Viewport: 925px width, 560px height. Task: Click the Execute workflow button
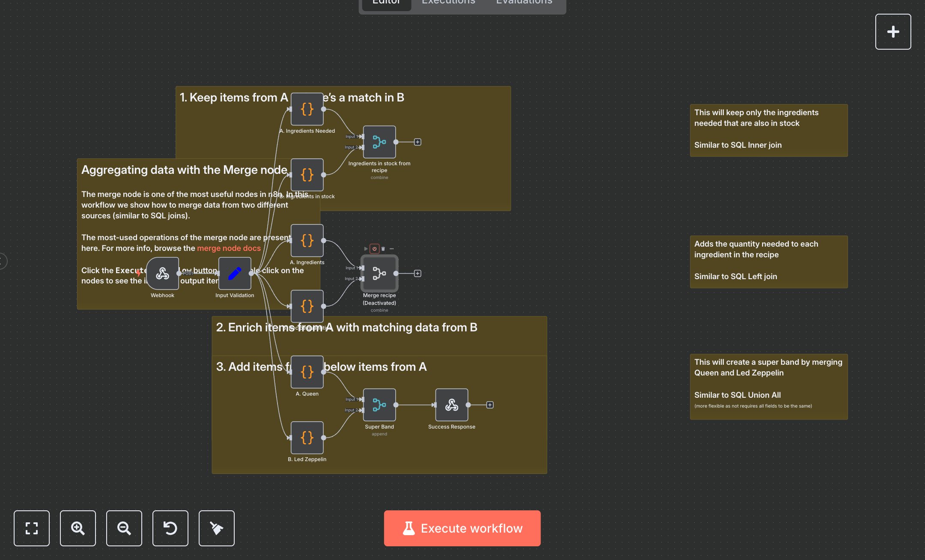tap(462, 528)
